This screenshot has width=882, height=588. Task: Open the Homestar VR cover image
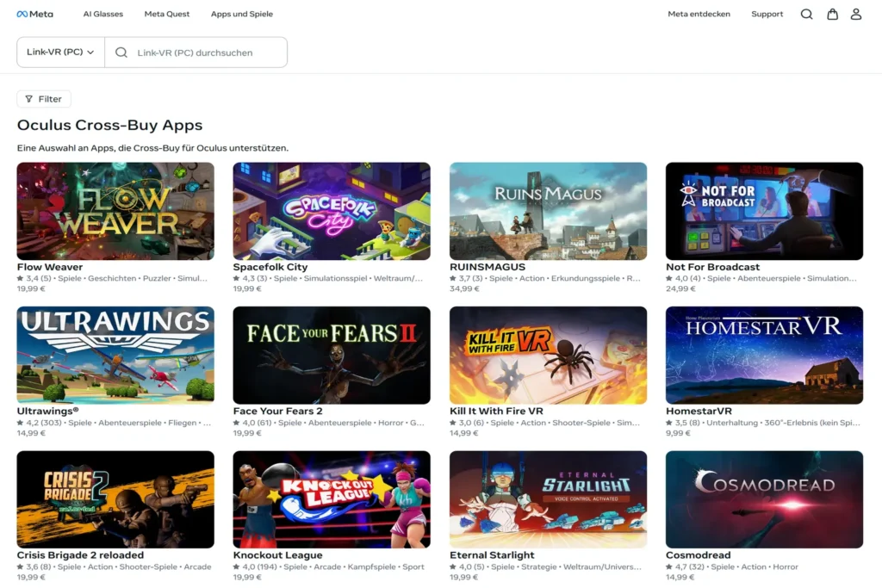(765, 356)
